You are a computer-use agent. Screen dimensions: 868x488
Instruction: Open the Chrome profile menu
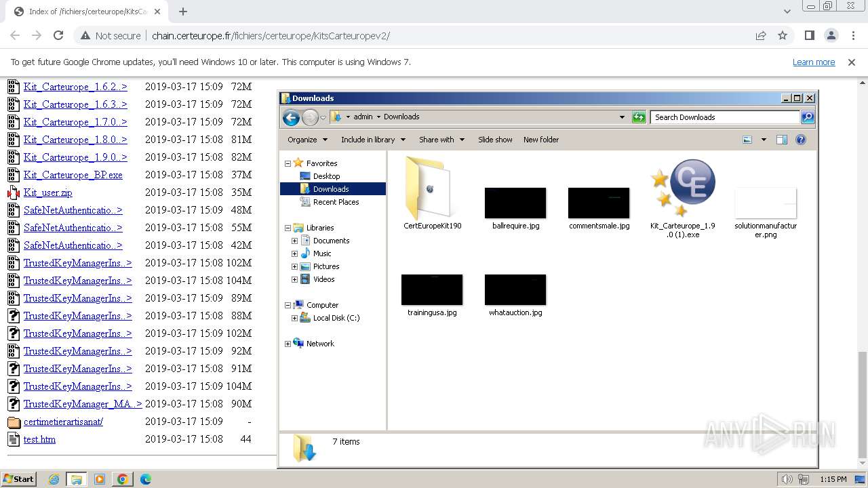(831, 36)
